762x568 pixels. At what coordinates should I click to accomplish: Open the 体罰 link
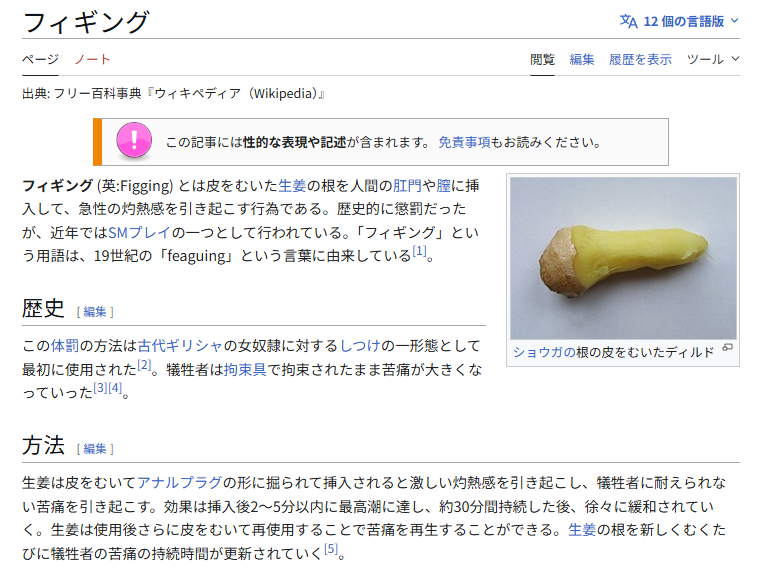click(x=65, y=345)
